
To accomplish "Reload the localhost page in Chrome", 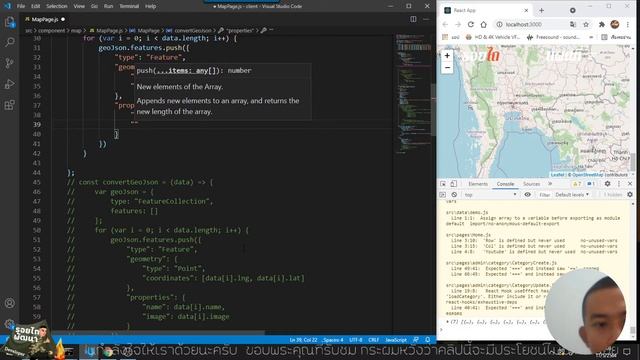I will (x=471, y=24).
